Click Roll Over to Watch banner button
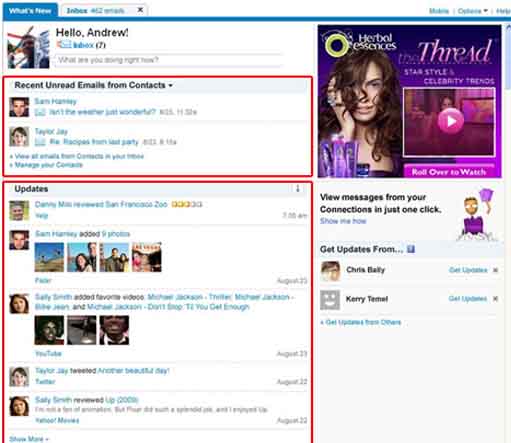Image resolution: width=511 pixels, height=443 pixels. pos(449,172)
